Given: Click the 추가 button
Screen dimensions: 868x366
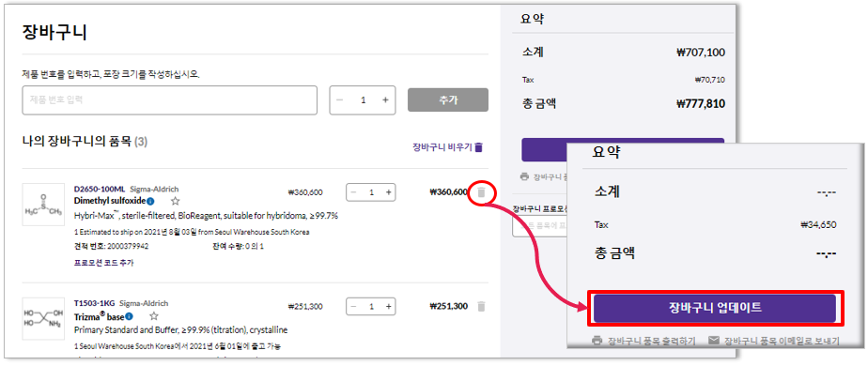Looking at the screenshot, I should [448, 100].
